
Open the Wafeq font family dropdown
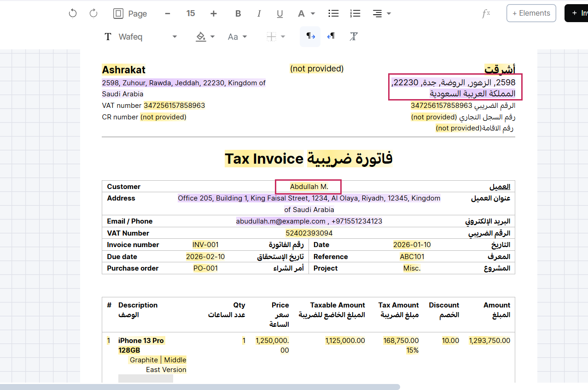tap(147, 36)
